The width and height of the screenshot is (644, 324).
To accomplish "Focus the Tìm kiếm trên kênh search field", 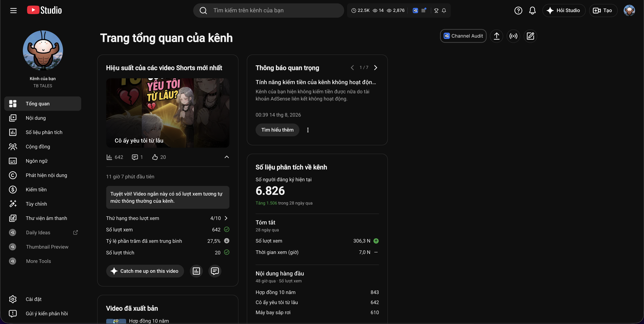I will (x=269, y=11).
